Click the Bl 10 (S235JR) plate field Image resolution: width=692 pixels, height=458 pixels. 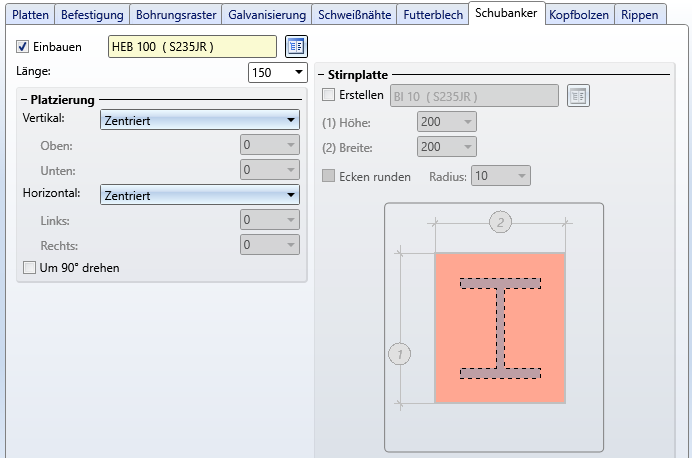(474, 96)
